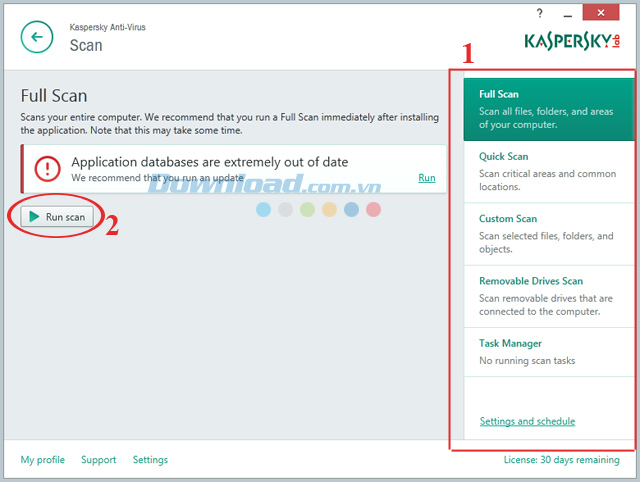Click License: 30 days remaining
This screenshot has width=640, height=482.
click(561, 460)
